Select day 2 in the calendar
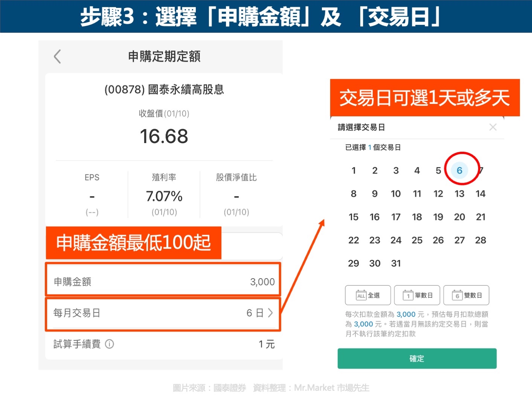This screenshot has height=419, width=532. 375,171
